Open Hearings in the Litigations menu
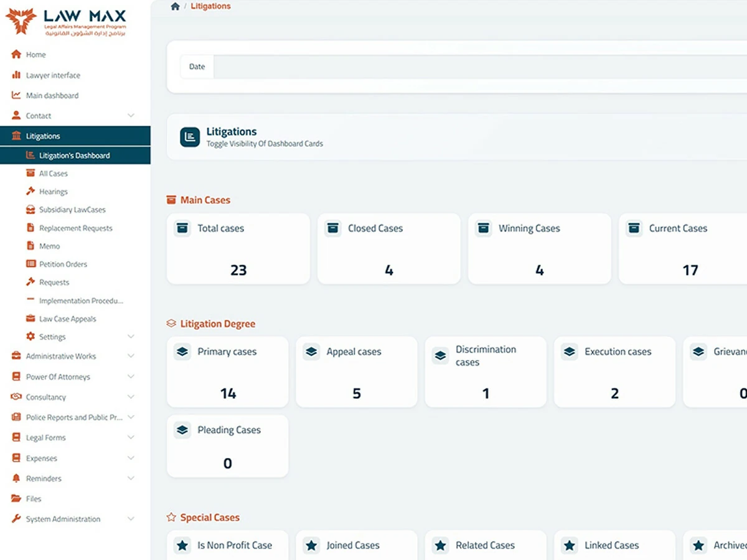 pos(54,192)
